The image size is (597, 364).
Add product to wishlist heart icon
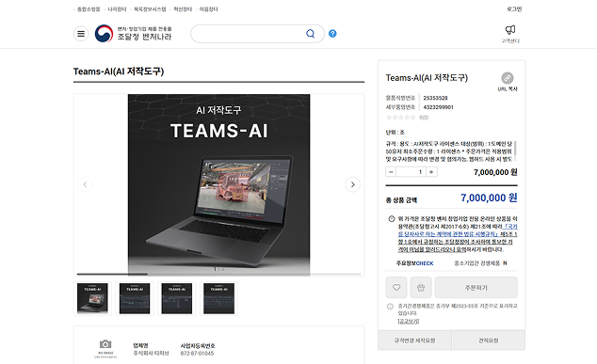click(396, 288)
